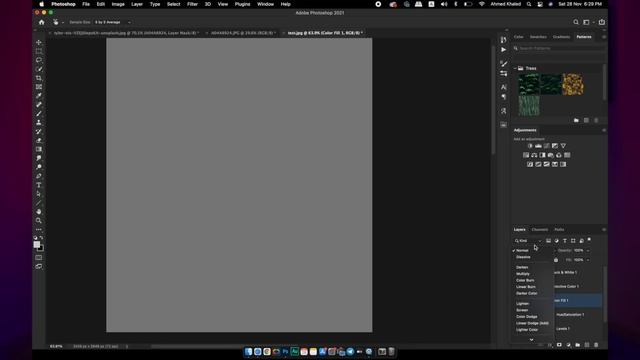Select the Horizontal Type tool
The height and width of the screenshot is (360, 640).
pos(39,185)
